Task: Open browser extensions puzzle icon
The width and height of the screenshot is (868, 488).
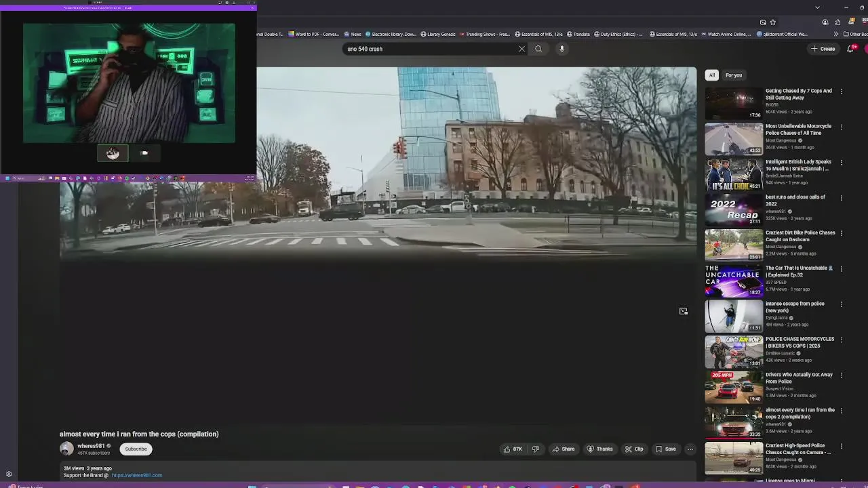Action: tap(838, 22)
